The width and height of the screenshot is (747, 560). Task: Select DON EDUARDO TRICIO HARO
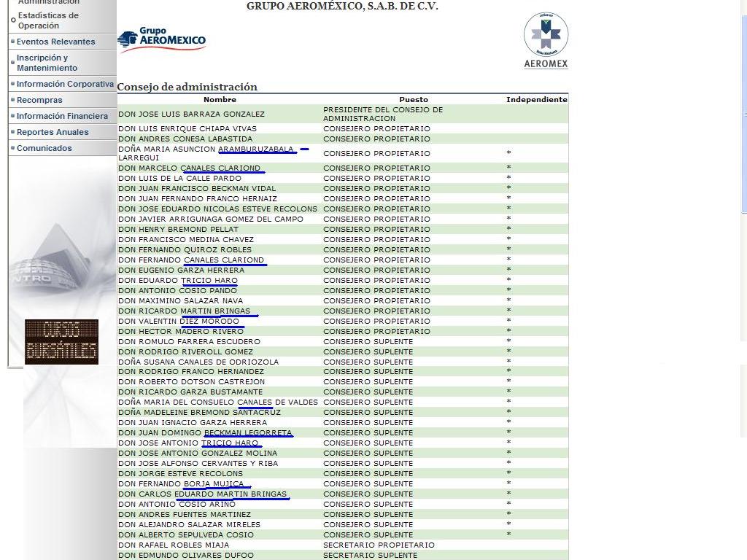(x=178, y=281)
